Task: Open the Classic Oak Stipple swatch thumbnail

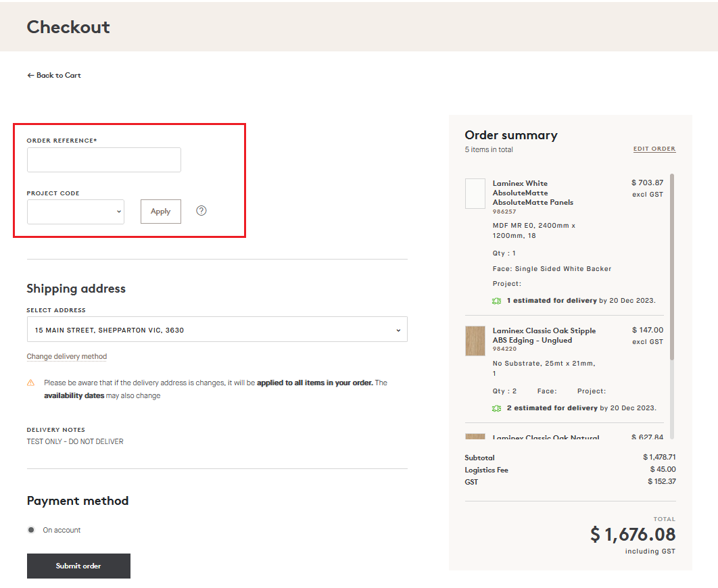Action: (475, 341)
